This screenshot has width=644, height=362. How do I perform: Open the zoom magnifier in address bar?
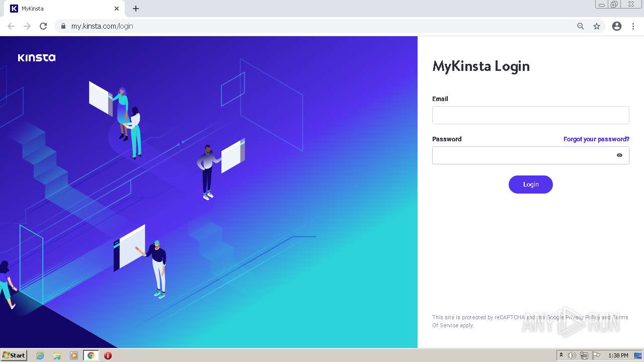pyautogui.click(x=581, y=26)
